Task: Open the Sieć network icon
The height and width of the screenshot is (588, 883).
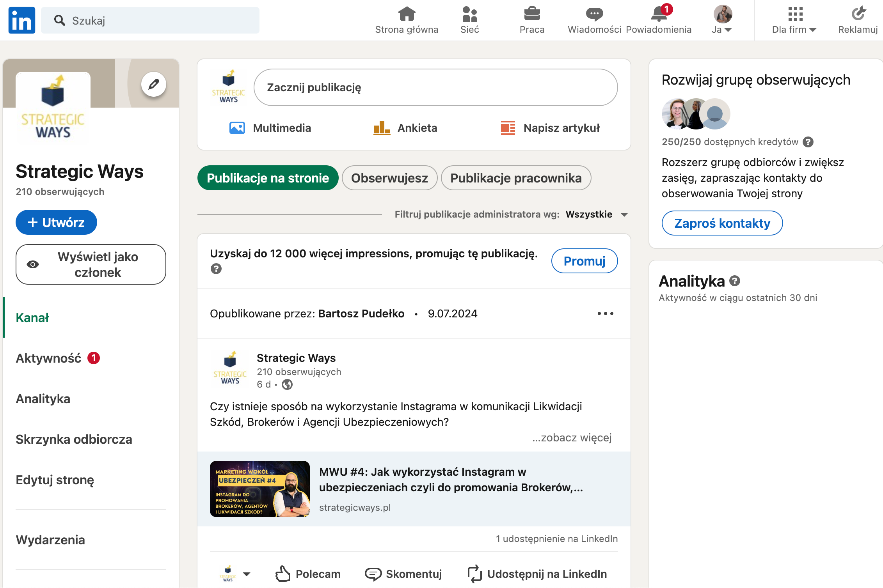Action: click(469, 14)
